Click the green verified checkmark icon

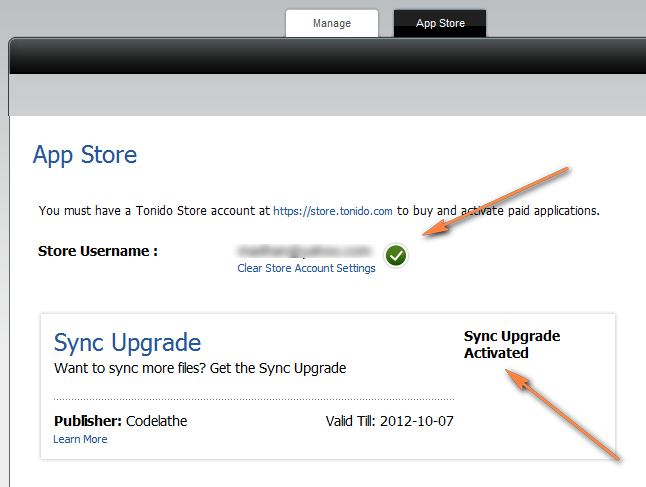click(396, 255)
